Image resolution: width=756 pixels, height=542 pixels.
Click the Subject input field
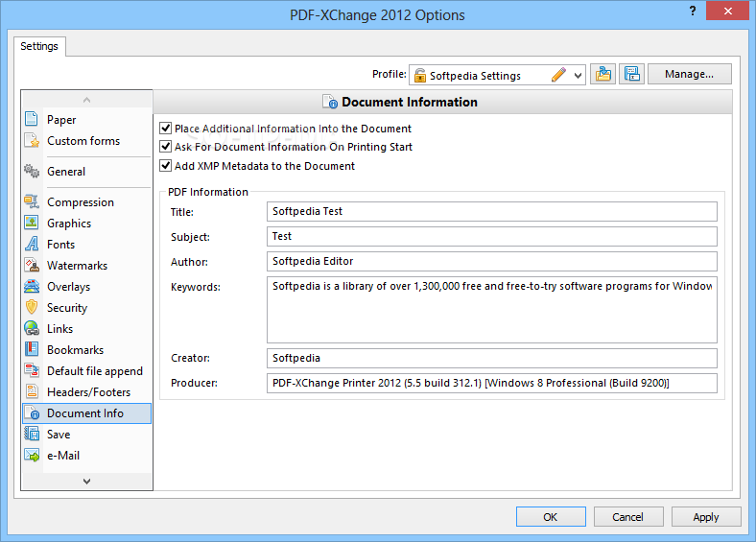tap(492, 236)
